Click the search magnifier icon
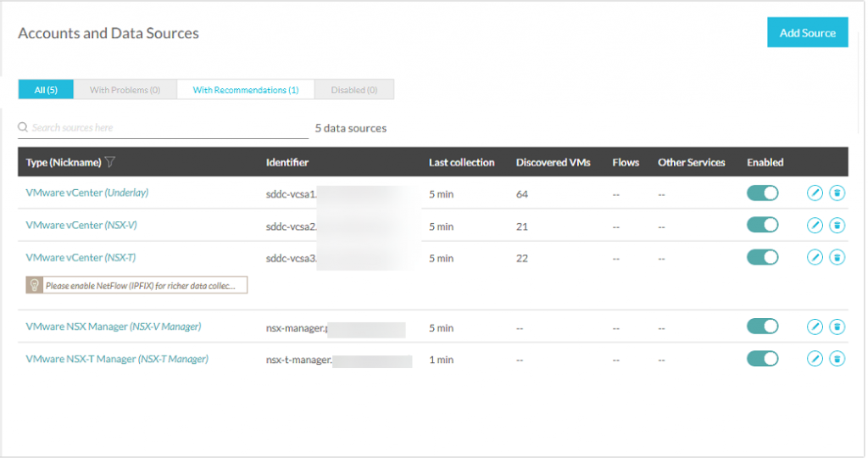868x458 pixels. pos(23,127)
